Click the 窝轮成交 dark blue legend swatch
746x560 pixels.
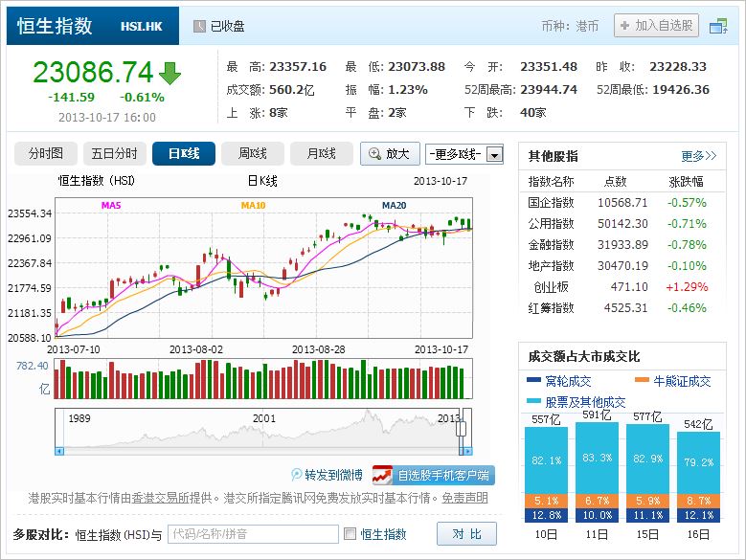[x=533, y=380]
